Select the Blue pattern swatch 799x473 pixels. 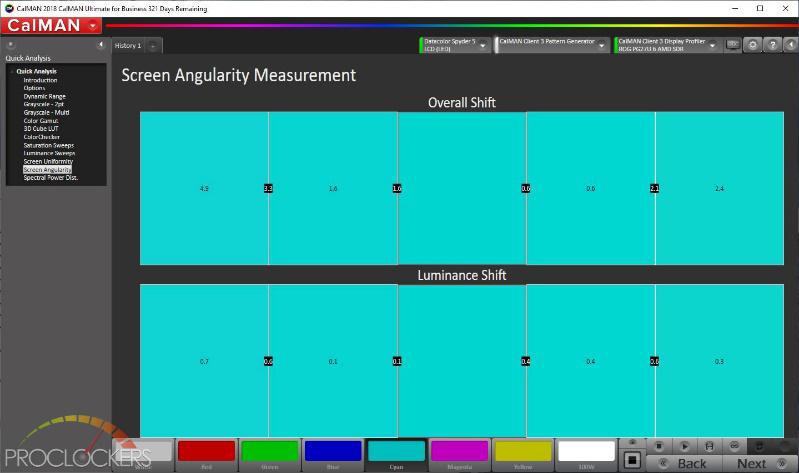point(333,454)
